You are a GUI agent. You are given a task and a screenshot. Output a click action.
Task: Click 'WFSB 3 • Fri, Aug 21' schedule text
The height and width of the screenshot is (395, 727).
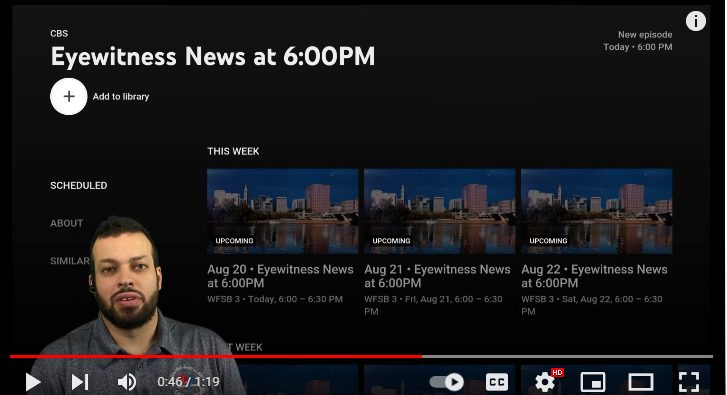coord(433,305)
